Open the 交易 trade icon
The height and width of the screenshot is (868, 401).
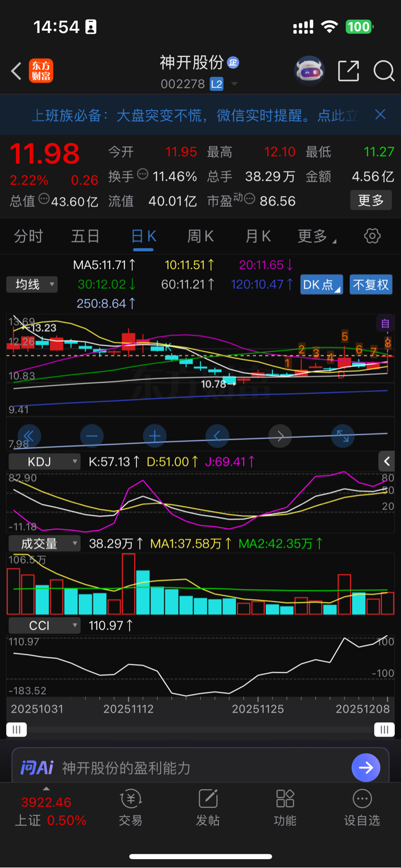(x=131, y=808)
